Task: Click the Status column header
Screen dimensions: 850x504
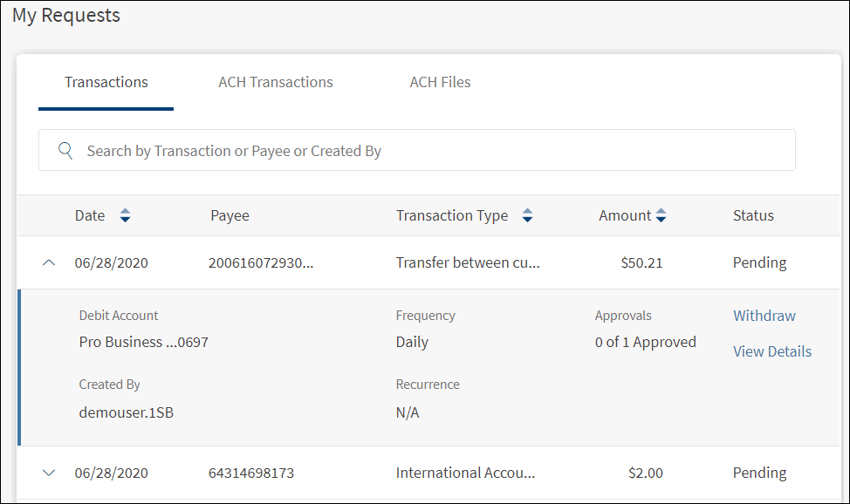Action: [753, 215]
